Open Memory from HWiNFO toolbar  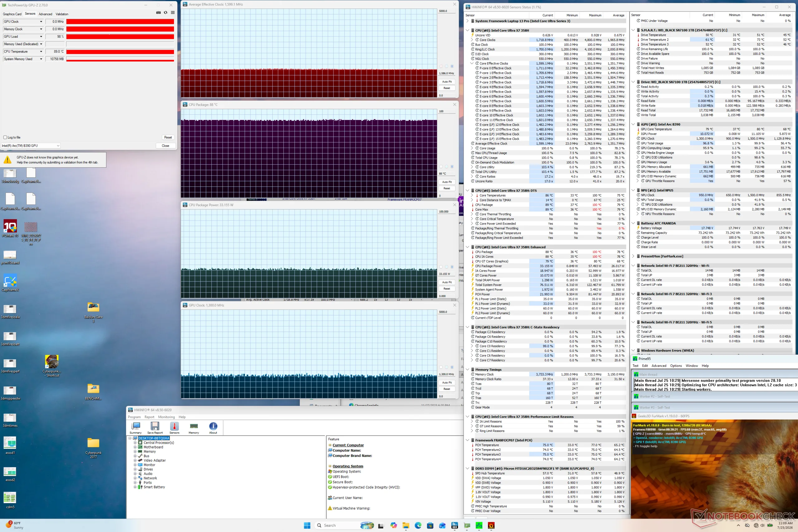[194, 428]
